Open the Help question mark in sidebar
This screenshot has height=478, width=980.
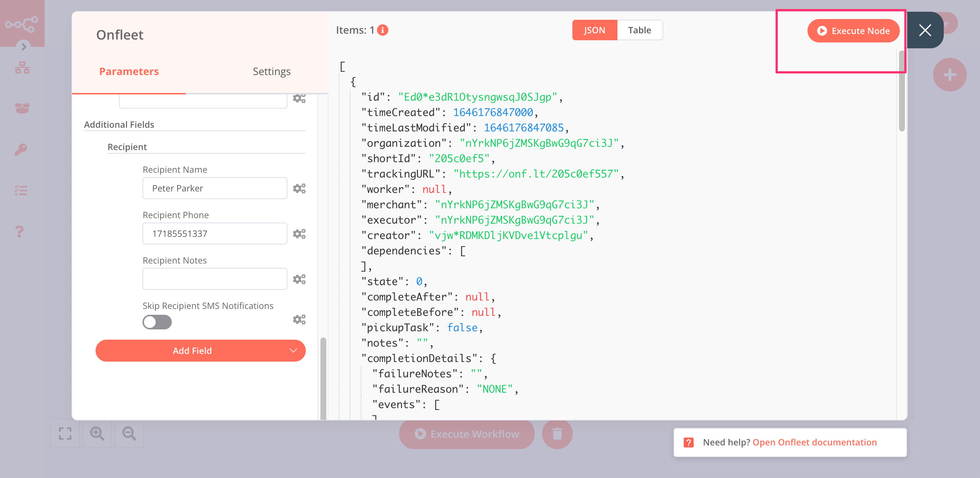(x=19, y=231)
